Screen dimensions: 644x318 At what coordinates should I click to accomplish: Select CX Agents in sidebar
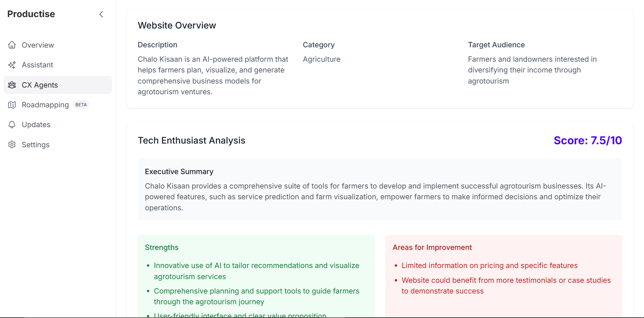[58, 85]
